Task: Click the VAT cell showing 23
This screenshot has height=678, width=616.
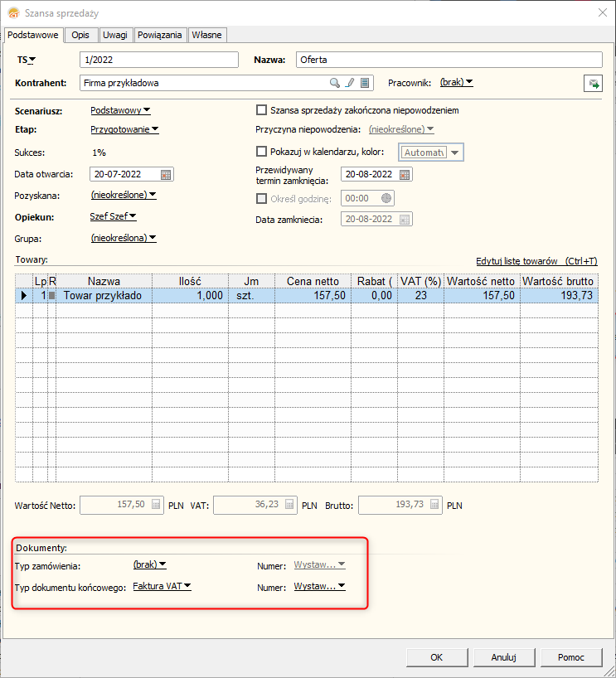Action: pos(420,296)
